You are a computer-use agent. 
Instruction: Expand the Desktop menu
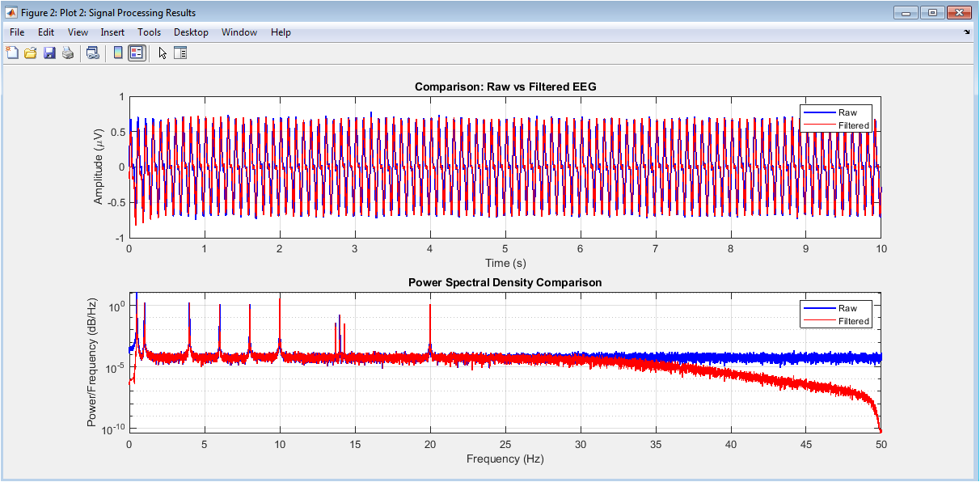(x=191, y=32)
